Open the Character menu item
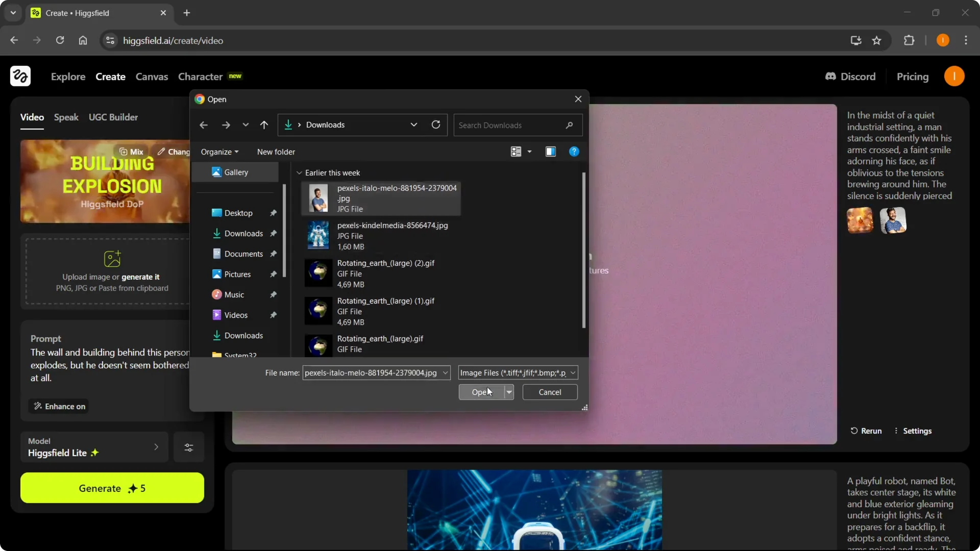 coord(200,77)
